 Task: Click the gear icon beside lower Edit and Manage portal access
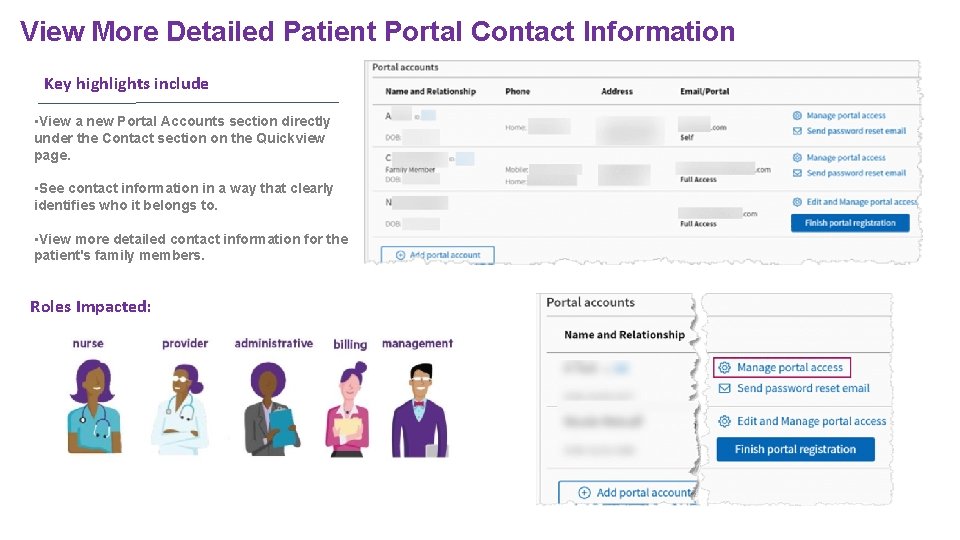(x=725, y=421)
